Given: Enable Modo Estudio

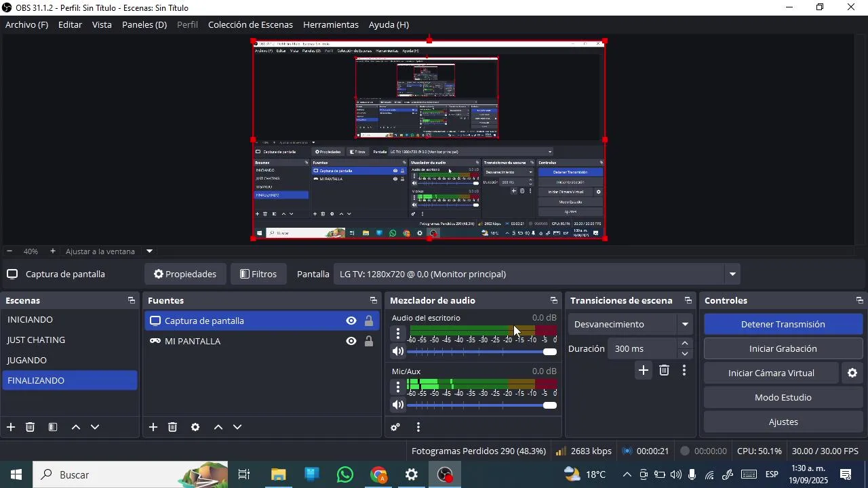Looking at the screenshot, I should coord(783,397).
